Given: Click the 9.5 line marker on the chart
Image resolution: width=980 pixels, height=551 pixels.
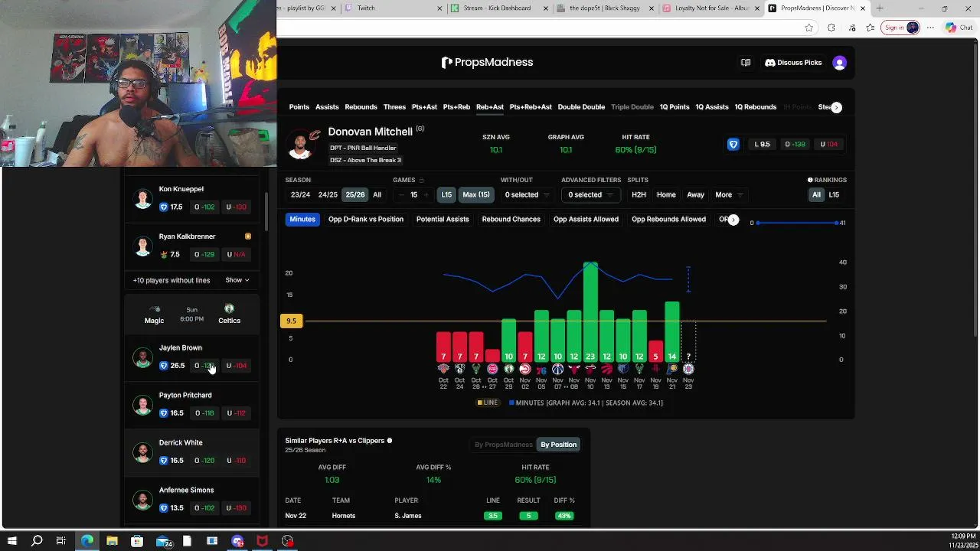Looking at the screenshot, I should point(291,321).
